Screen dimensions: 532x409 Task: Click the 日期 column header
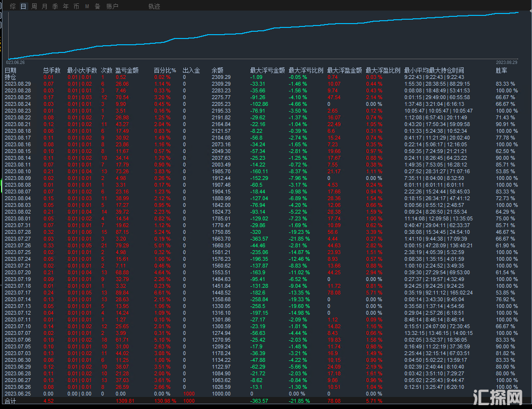click(10, 70)
